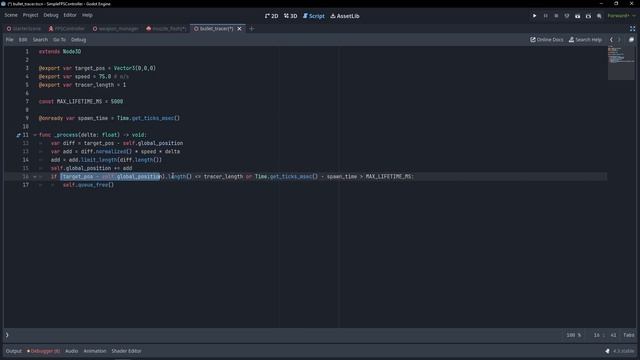The height and width of the screenshot is (360, 640).
Task: Switch to the 3D workspace
Action: point(291,16)
